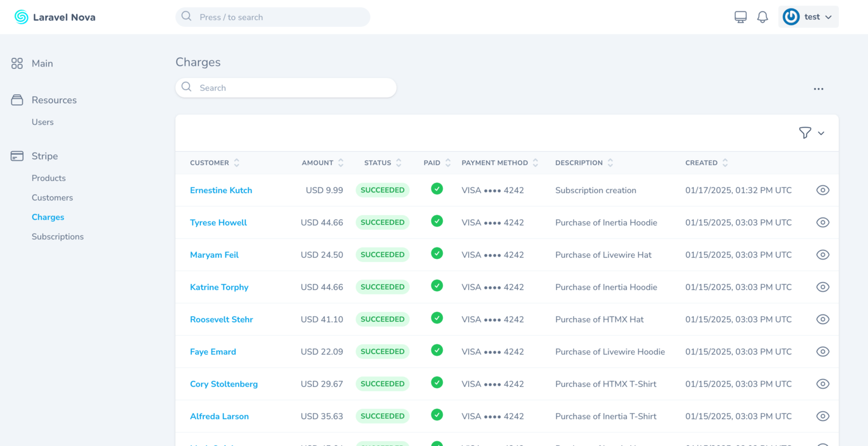Click the Main dashboard grid icon
Image resolution: width=868 pixels, height=446 pixels.
pos(17,63)
